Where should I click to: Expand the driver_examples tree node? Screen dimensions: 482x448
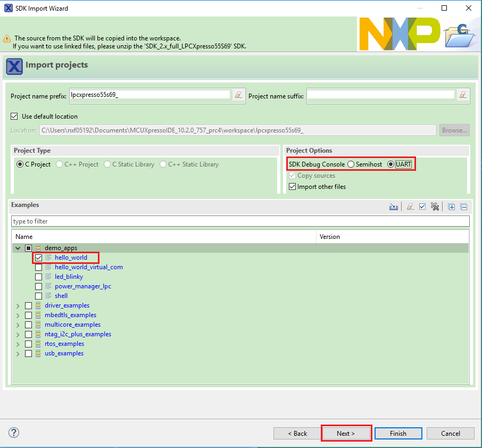[18, 305]
